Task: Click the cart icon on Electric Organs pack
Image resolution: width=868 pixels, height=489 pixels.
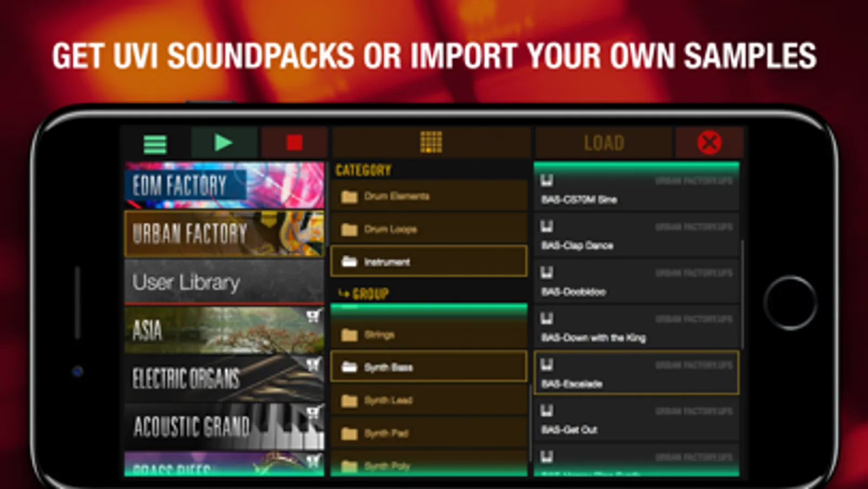Action: (313, 363)
